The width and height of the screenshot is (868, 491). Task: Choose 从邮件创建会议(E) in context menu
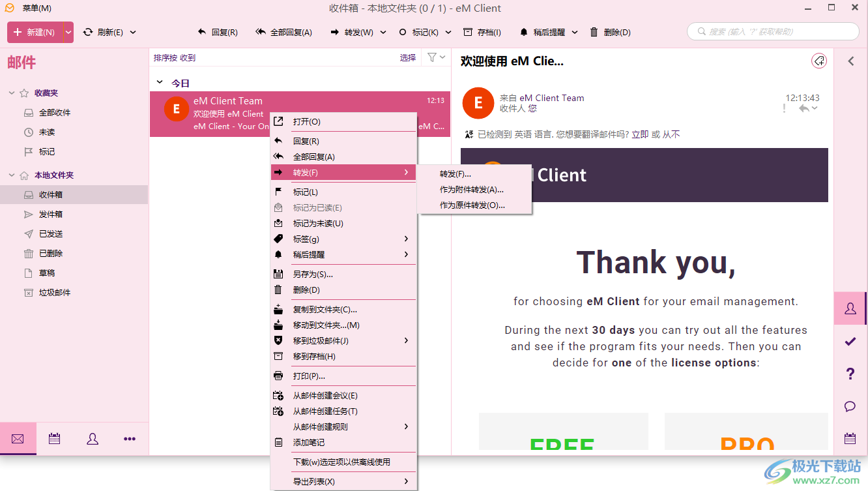(343, 396)
